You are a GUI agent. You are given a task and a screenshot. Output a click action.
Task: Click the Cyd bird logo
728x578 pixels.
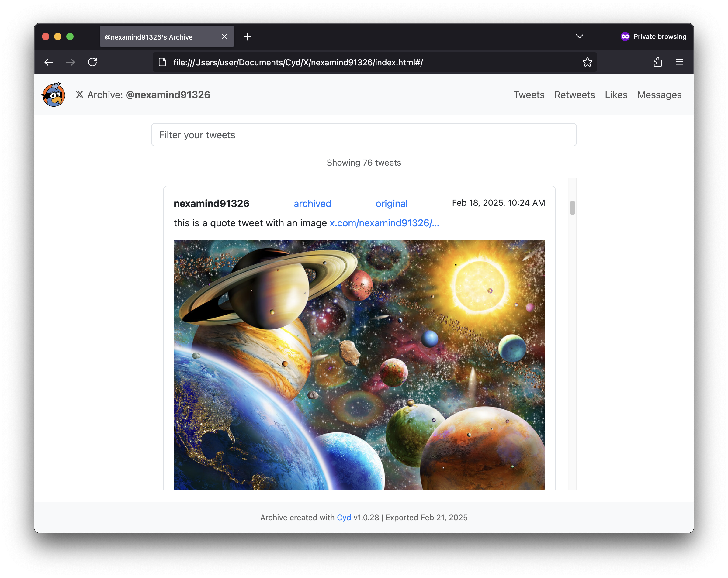(53, 95)
